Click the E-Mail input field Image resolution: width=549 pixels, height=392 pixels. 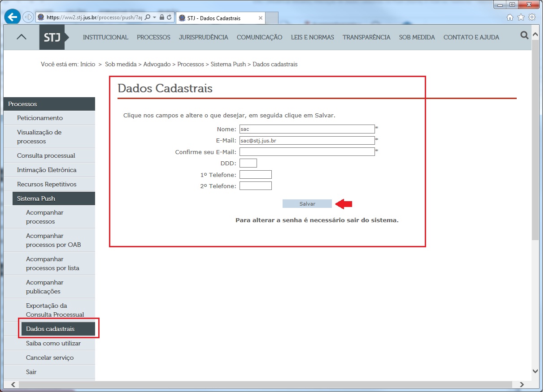point(307,140)
